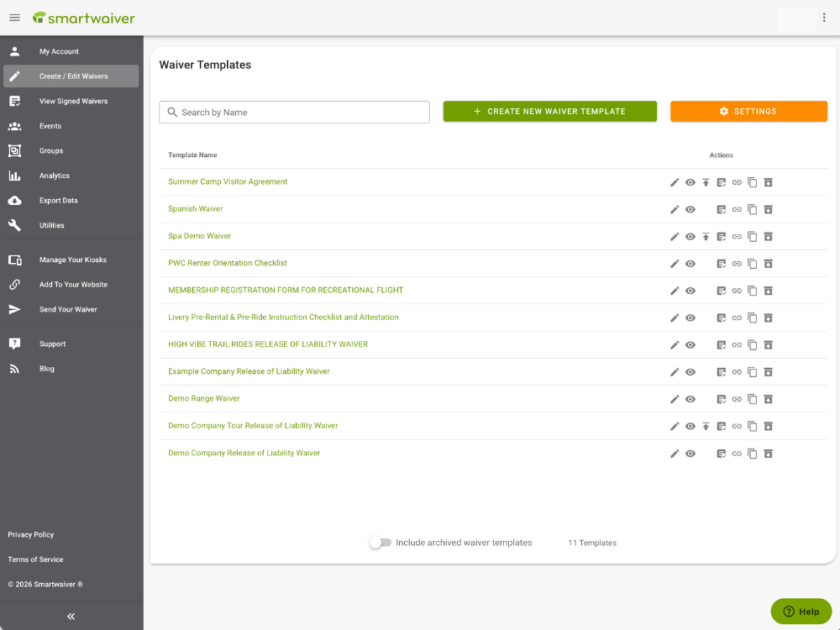Open the three-dot account menu at top right
This screenshot has width=840, height=630.
[824, 18]
